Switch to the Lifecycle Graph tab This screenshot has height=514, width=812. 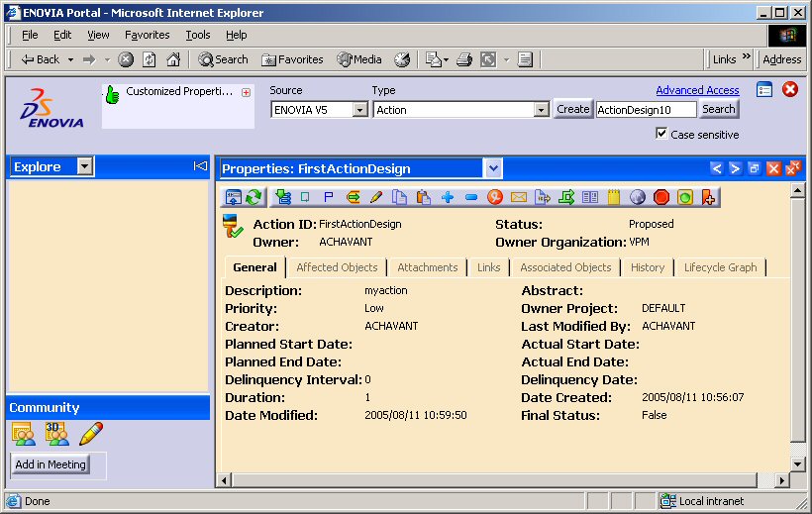720,267
